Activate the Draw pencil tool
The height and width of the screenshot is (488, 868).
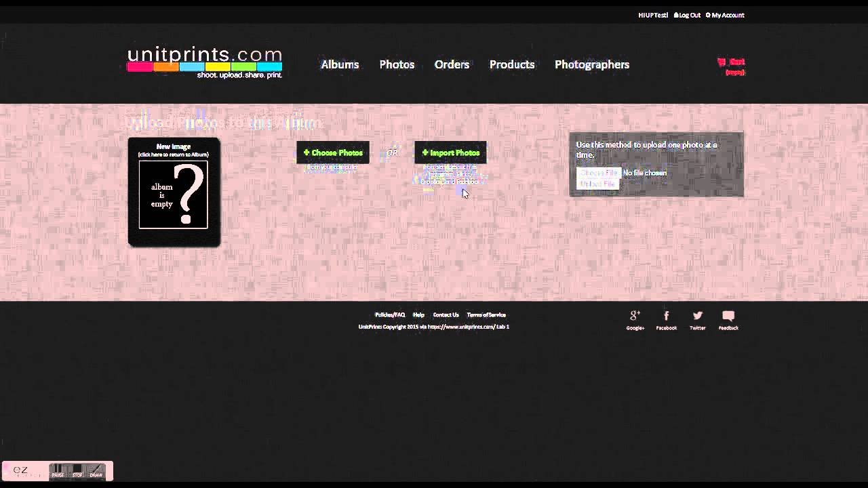point(96,470)
